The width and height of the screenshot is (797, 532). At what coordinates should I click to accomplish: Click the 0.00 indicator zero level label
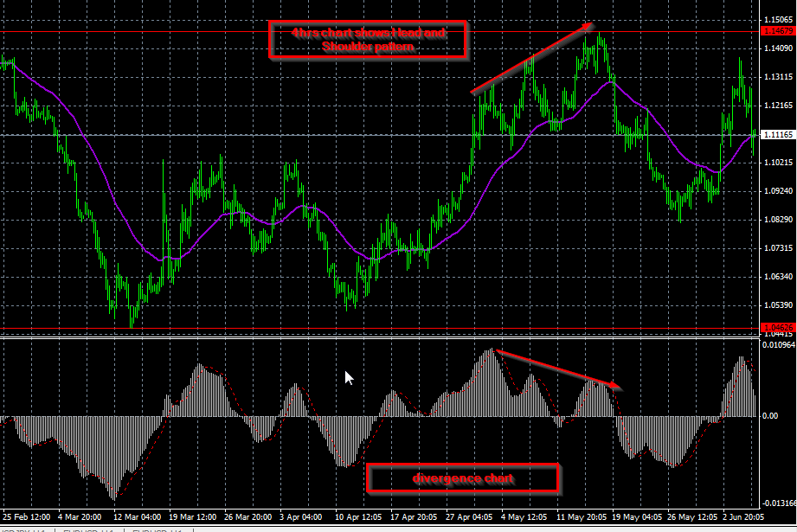(x=770, y=415)
